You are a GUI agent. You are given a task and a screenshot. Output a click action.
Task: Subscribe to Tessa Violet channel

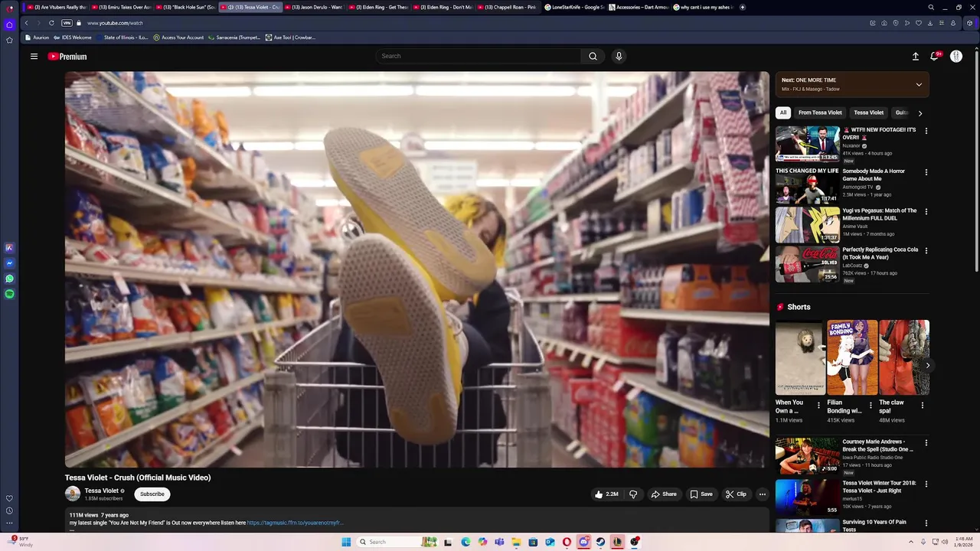click(152, 494)
